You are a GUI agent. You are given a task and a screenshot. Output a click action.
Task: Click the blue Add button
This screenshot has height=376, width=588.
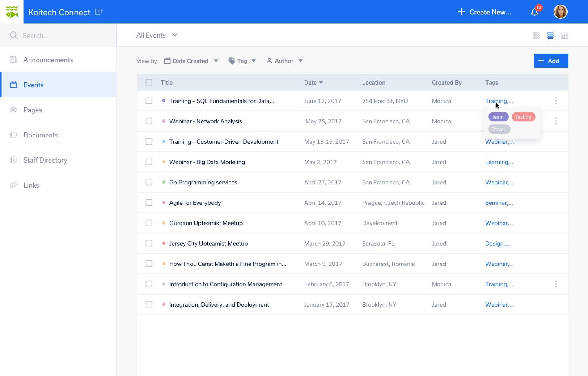pos(551,61)
